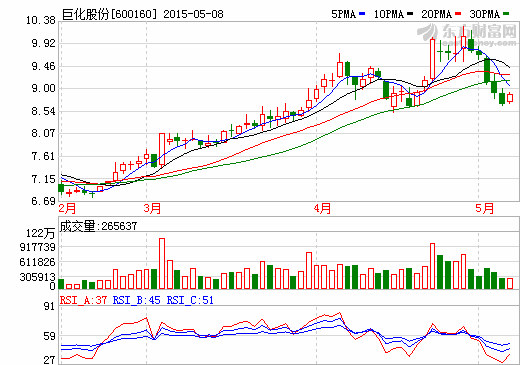Click the 9.00 price axis label
Screen dimensions: 520x365
coord(44,89)
